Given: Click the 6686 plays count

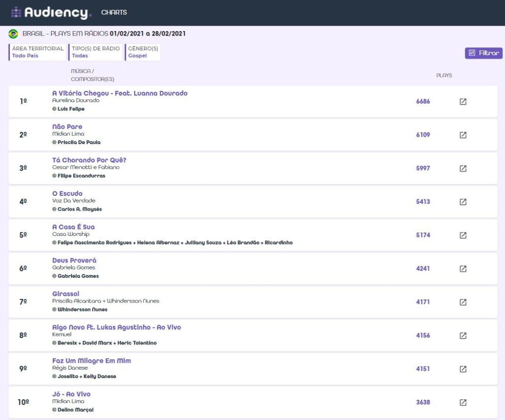Looking at the screenshot, I should click(x=423, y=102).
